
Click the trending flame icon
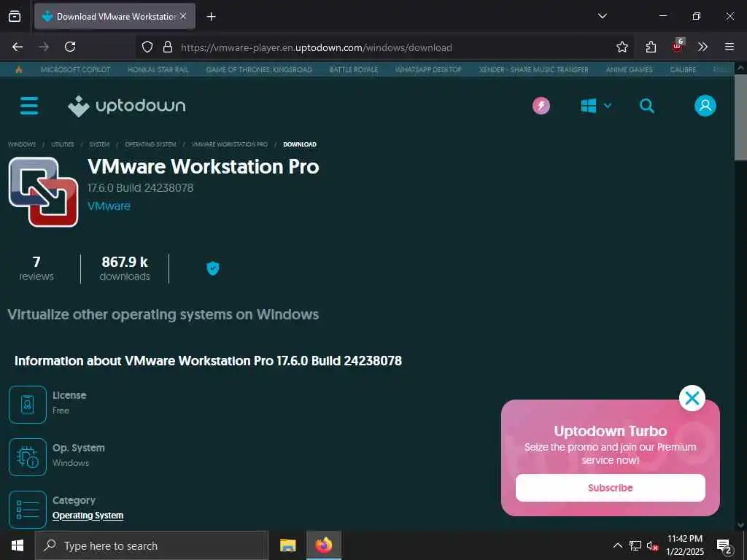tap(19, 69)
